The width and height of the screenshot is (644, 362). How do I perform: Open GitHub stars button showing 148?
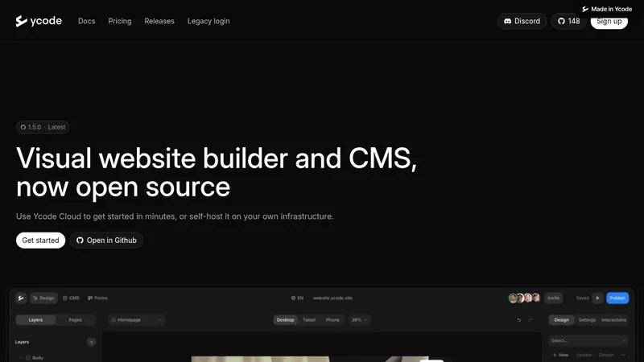point(568,21)
